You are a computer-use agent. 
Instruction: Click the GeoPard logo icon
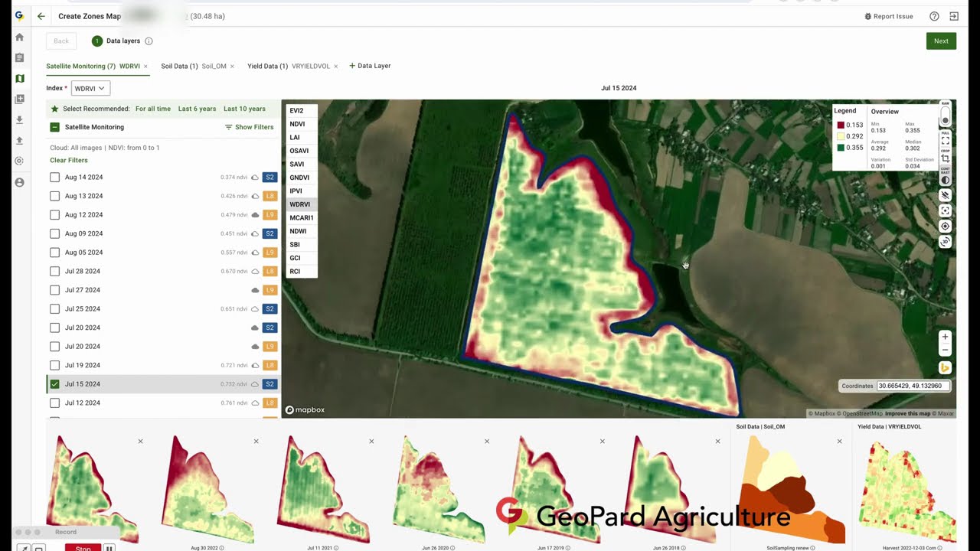coord(19,15)
